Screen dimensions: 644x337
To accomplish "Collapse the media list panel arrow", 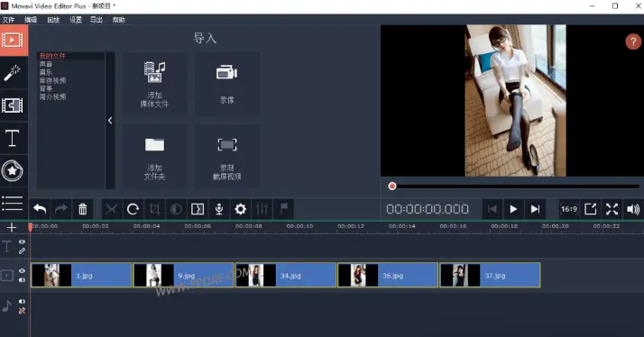I will point(110,120).
